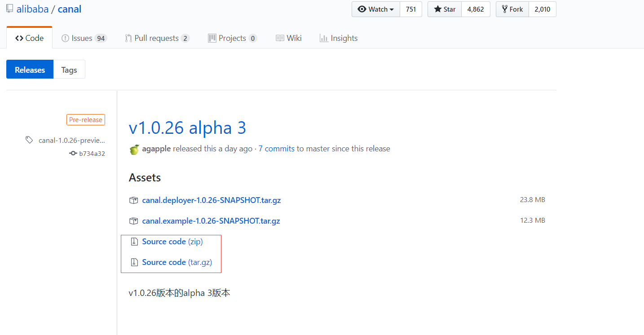The height and width of the screenshot is (335, 644).
Task: Open the v1.0.26 alpha 3 release title
Action: [x=187, y=128]
